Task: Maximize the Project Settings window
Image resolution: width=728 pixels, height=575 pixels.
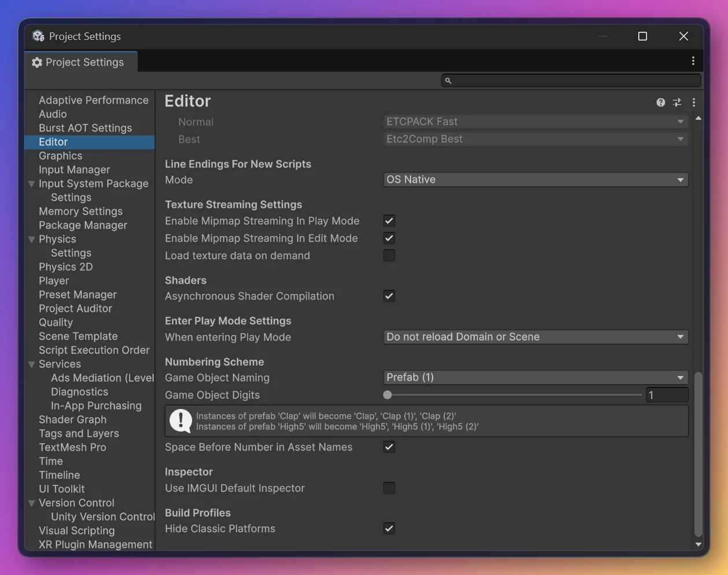Action: tap(642, 36)
